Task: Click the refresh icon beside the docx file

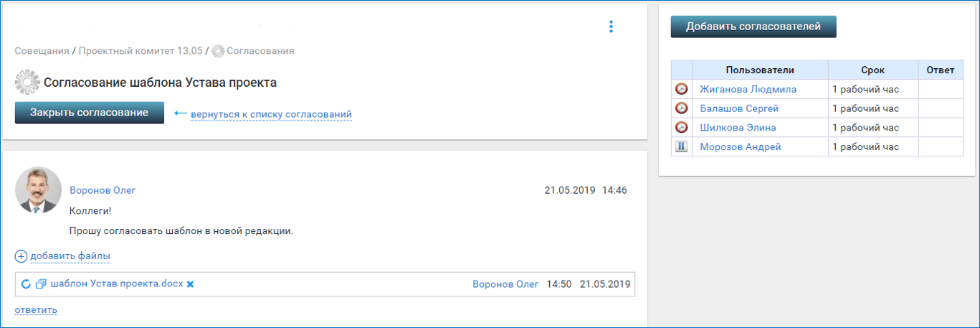Action: [26, 284]
